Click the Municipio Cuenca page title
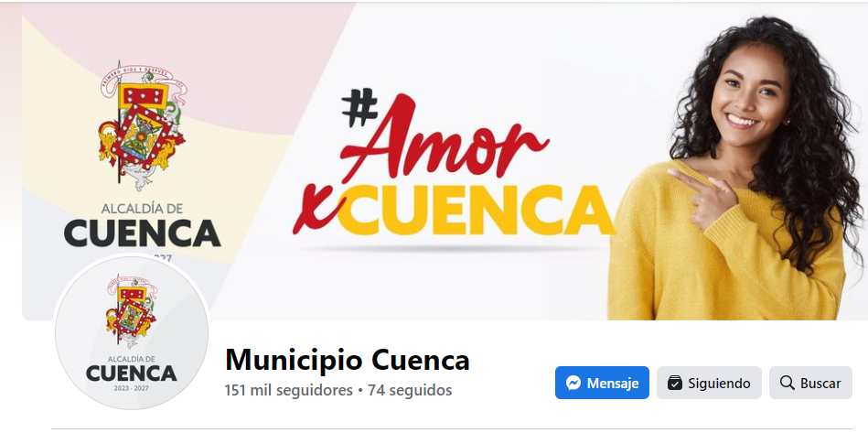Viewport: 868px width, 433px height. [347, 360]
